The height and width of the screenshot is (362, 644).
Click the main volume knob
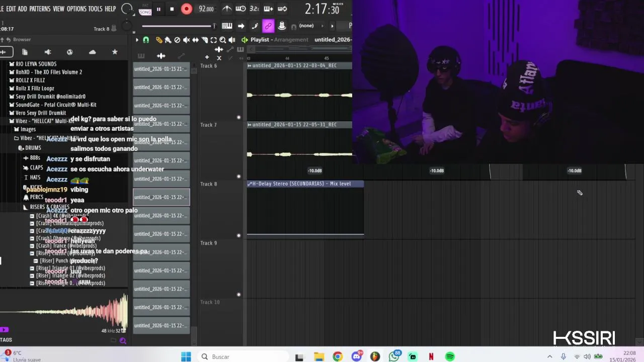tap(127, 9)
